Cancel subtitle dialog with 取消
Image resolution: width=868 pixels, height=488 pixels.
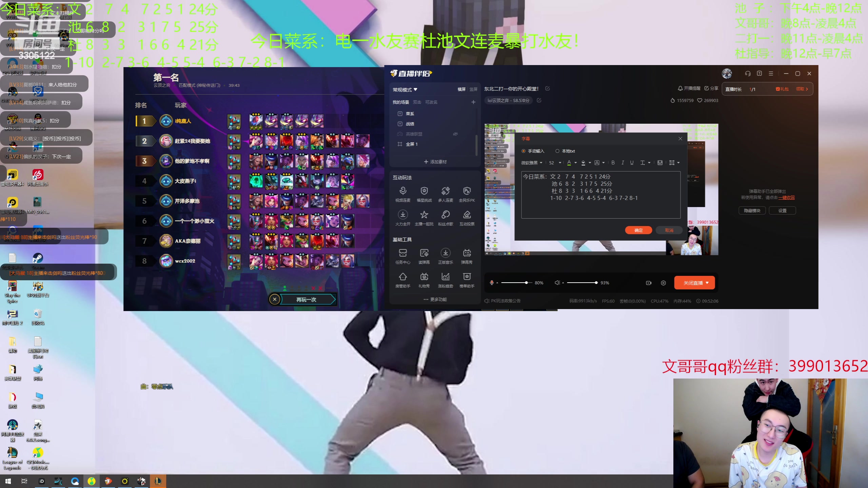coord(669,230)
